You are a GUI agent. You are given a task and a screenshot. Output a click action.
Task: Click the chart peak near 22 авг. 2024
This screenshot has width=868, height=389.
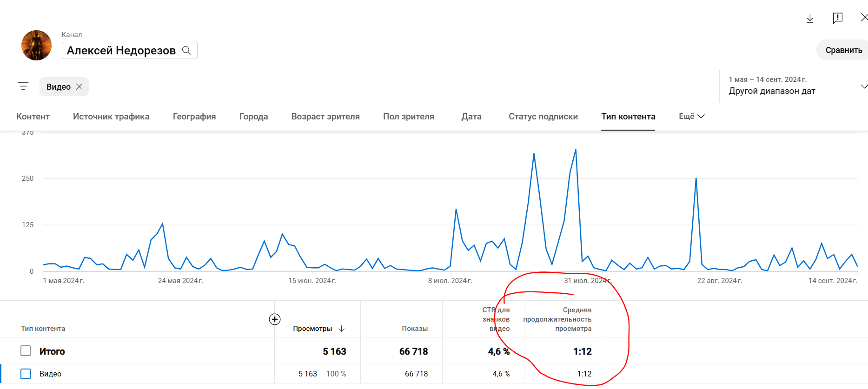click(x=696, y=178)
